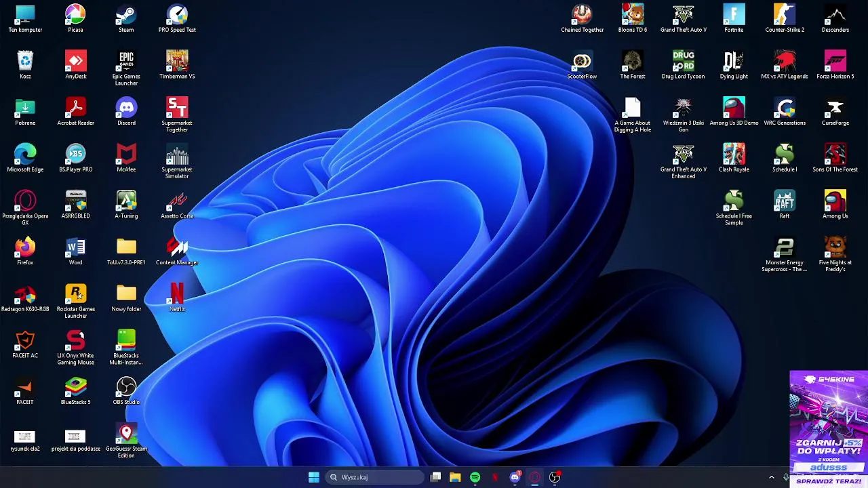868x488 pixels.
Task: Open Acrobat Reader icon
Action: click(x=75, y=112)
